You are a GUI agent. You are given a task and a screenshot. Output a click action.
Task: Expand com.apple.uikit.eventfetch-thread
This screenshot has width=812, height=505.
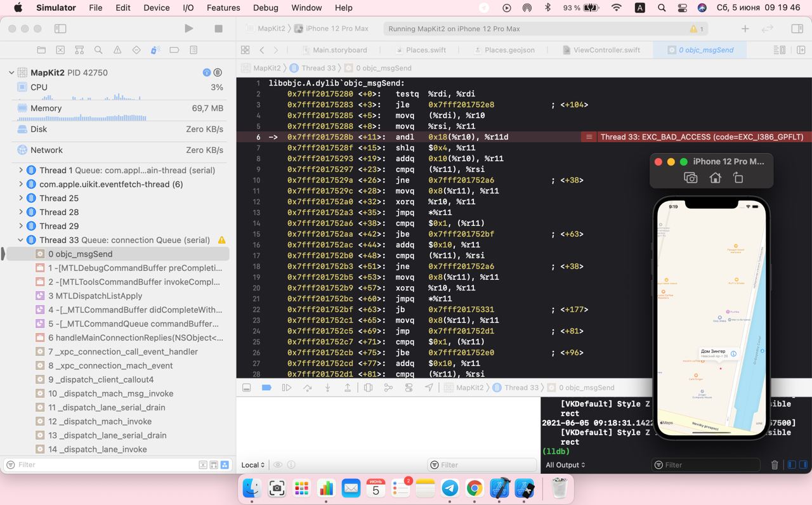click(x=21, y=184)
